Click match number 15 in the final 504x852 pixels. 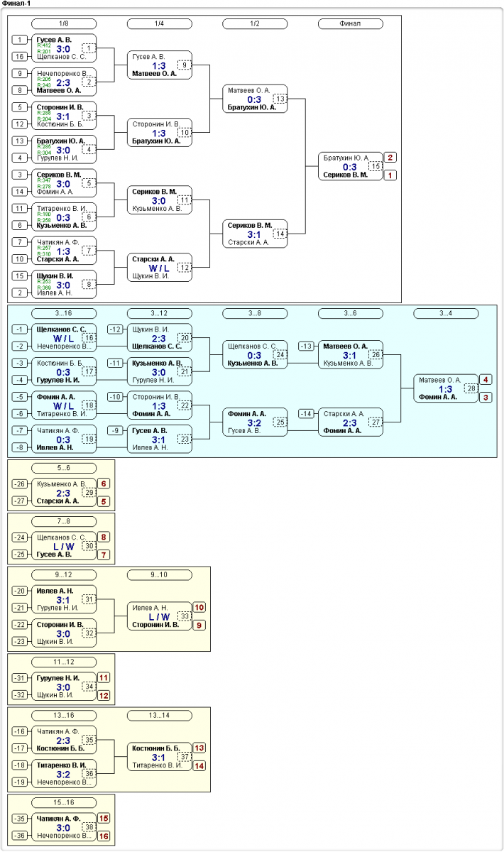(375, 166)
